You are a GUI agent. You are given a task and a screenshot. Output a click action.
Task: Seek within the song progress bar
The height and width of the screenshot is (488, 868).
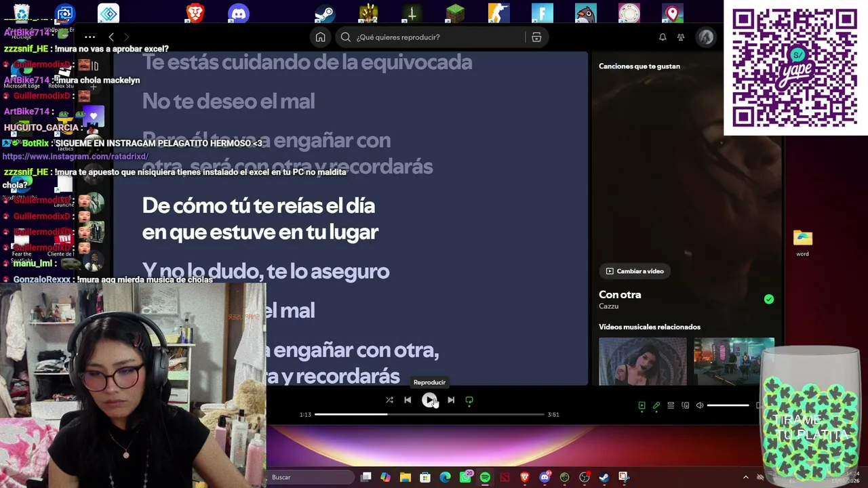coord(429,414)
